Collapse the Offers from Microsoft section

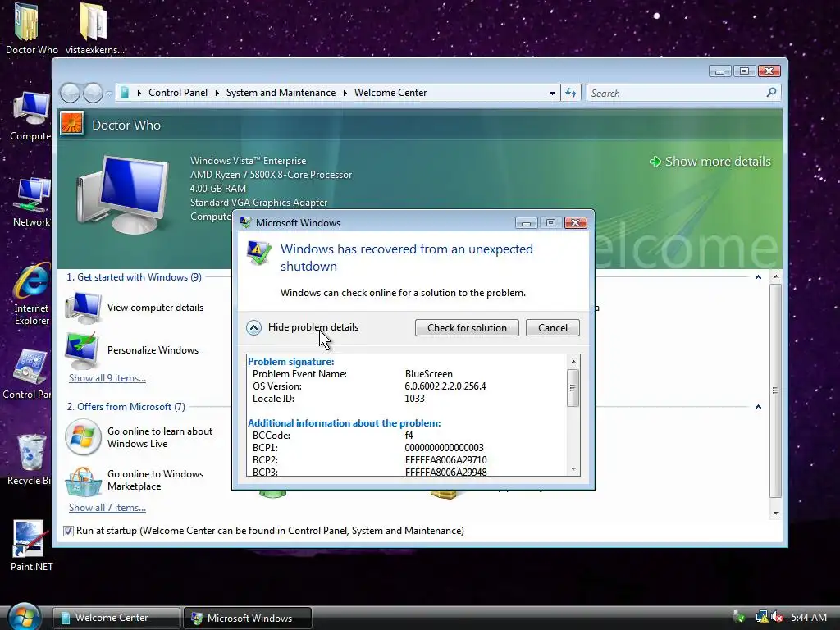pyautogui.click(x=758, y=407)
